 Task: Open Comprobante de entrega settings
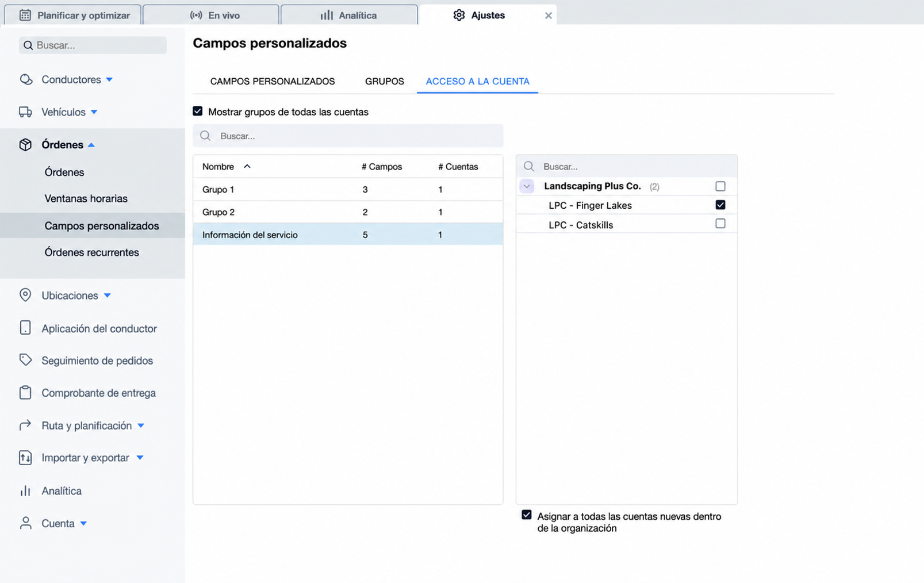click(x=98, y=393)
